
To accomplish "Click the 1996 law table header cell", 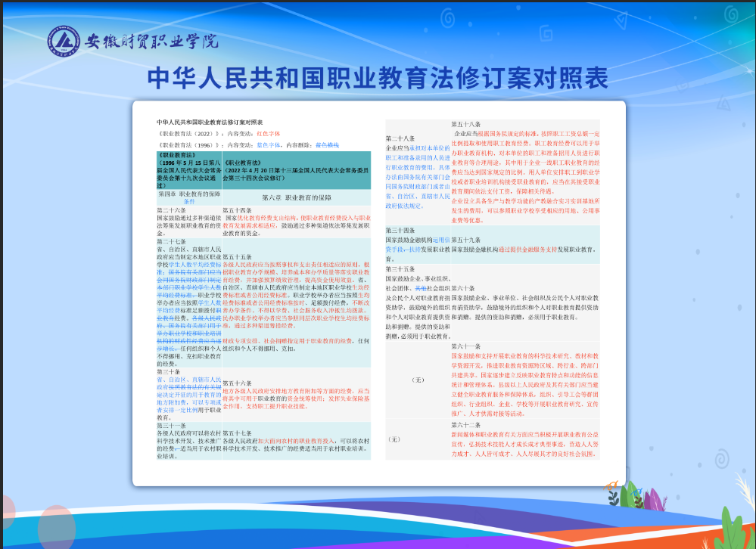I will (x=189, y=170).
